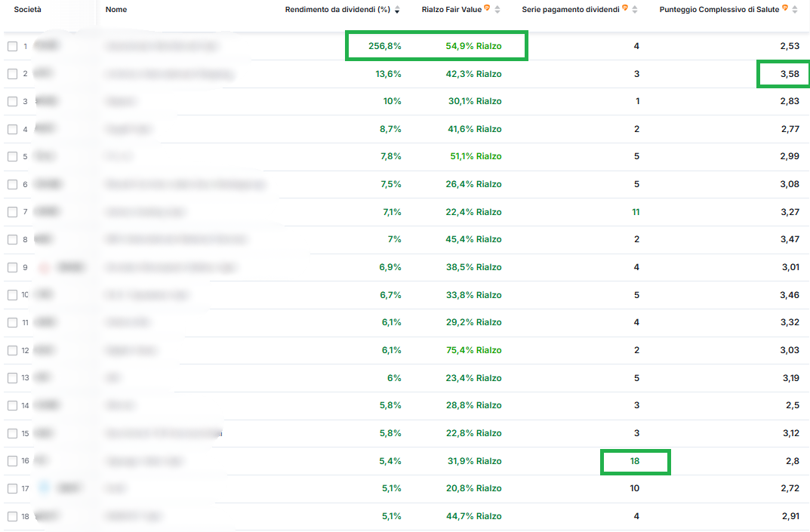The height and width of the screenshot is (532, 810).
Task: Click the Rendimento da dividendi (%) header text
Action: 337,10
